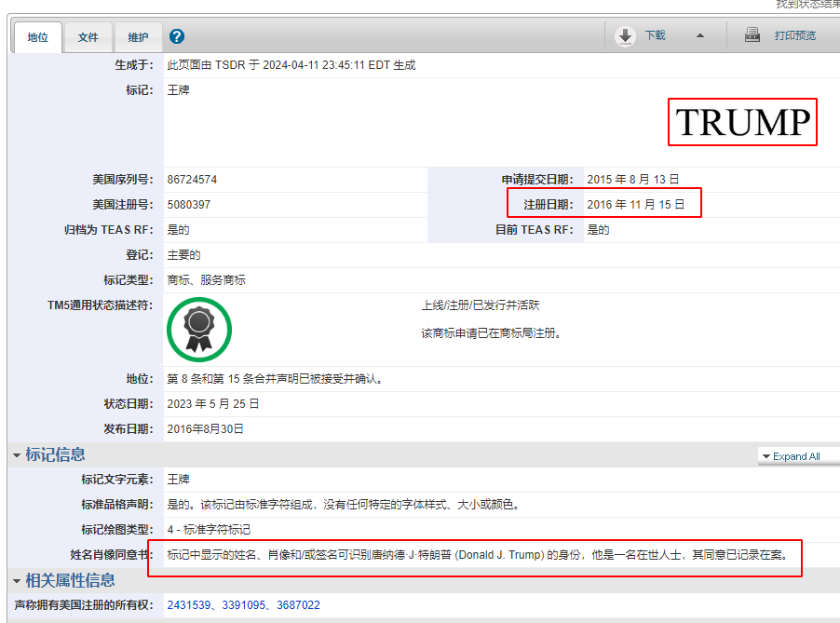
Task: Click the 上线/注册/已发行并活跃 status text
Action: click(480, 305)
